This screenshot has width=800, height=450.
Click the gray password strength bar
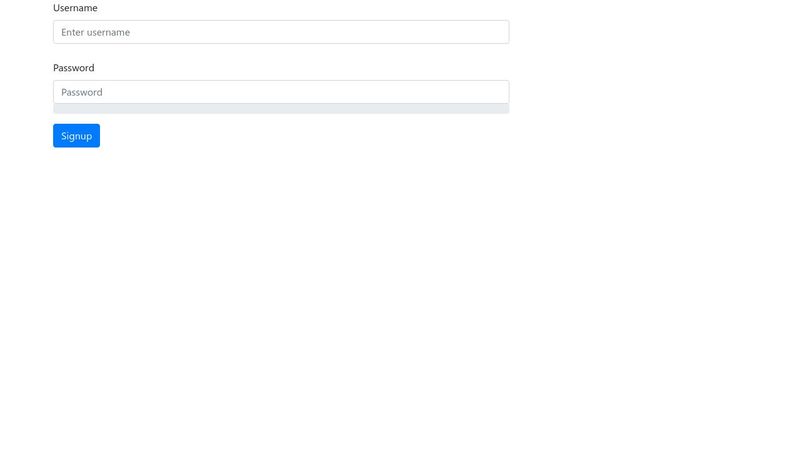[x=281, y=109]
